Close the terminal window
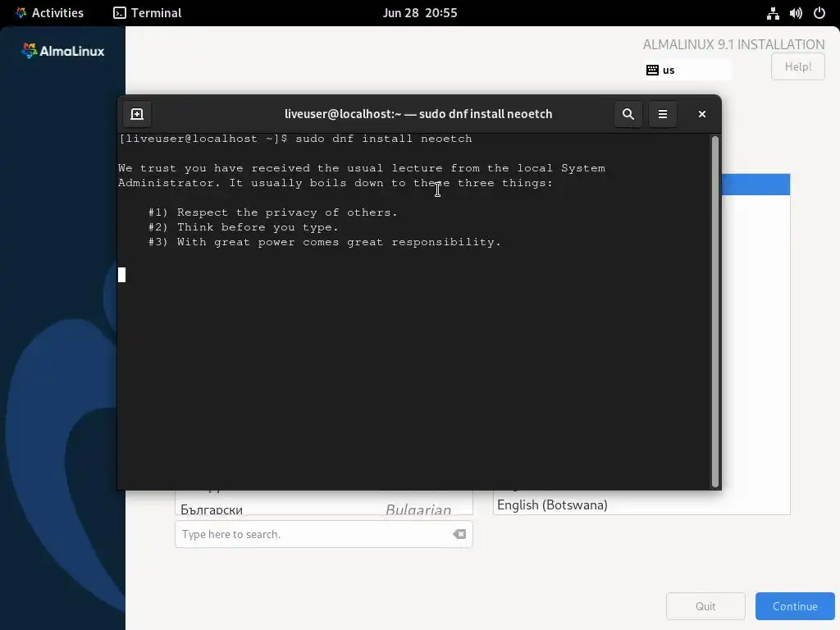This screenshot has height=630, width=840. click(702, 114)
